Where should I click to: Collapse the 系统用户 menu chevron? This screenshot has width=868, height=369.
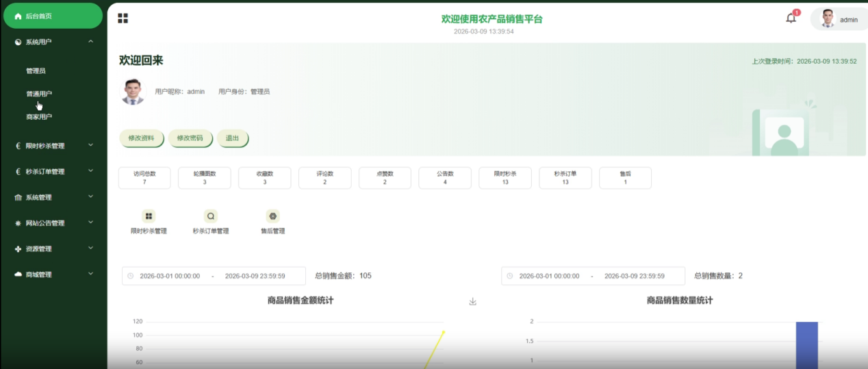90,42
